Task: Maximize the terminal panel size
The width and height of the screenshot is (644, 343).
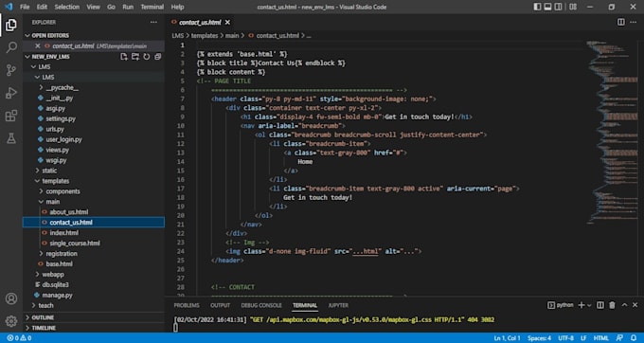Action: click(x=624, y=305)
